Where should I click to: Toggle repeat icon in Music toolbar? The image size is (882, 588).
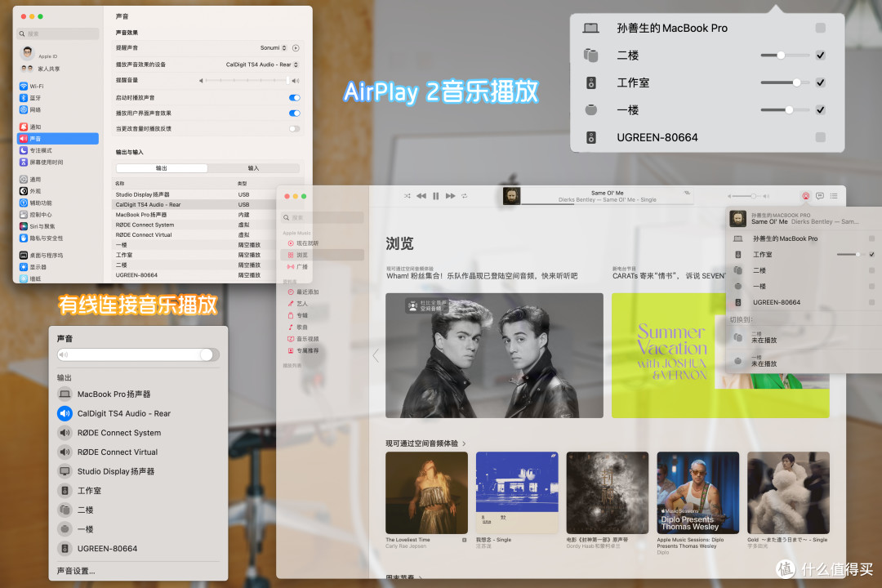464,196
